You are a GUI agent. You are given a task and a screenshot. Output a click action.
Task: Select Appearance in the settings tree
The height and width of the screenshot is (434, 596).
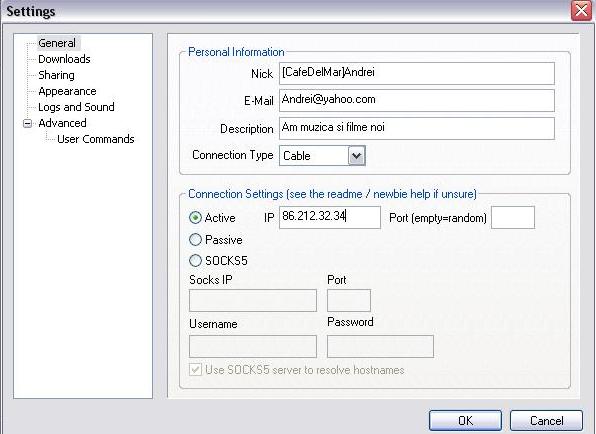67,91
